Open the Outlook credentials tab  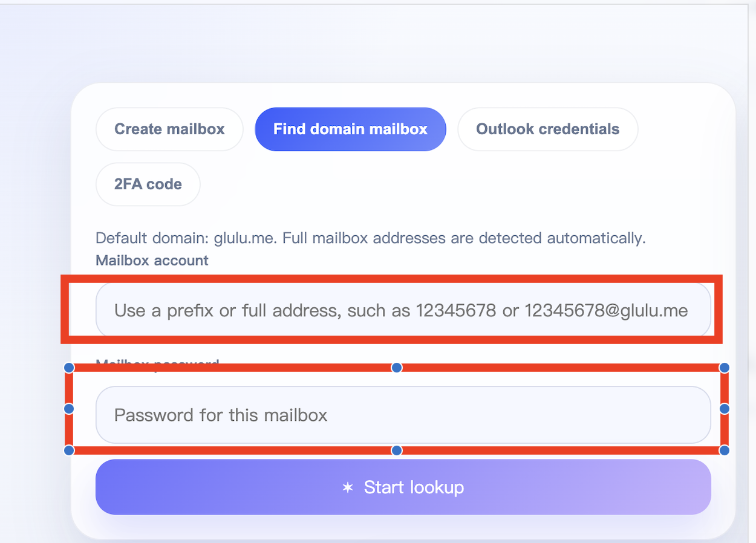click(x=547, y=129)
